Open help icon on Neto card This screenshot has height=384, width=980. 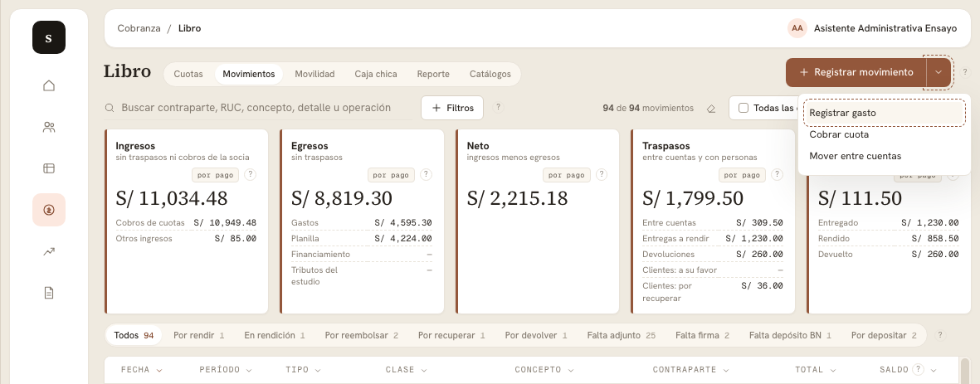click(x=602, y=175)
